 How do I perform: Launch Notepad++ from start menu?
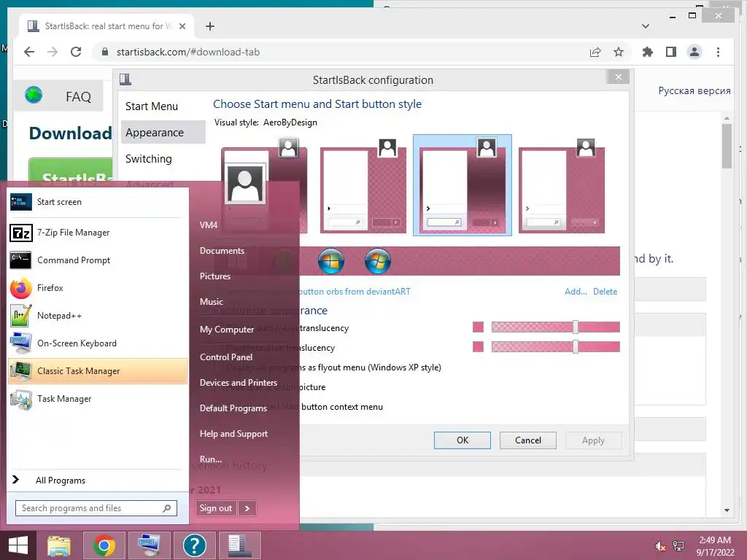pos(98,316)
